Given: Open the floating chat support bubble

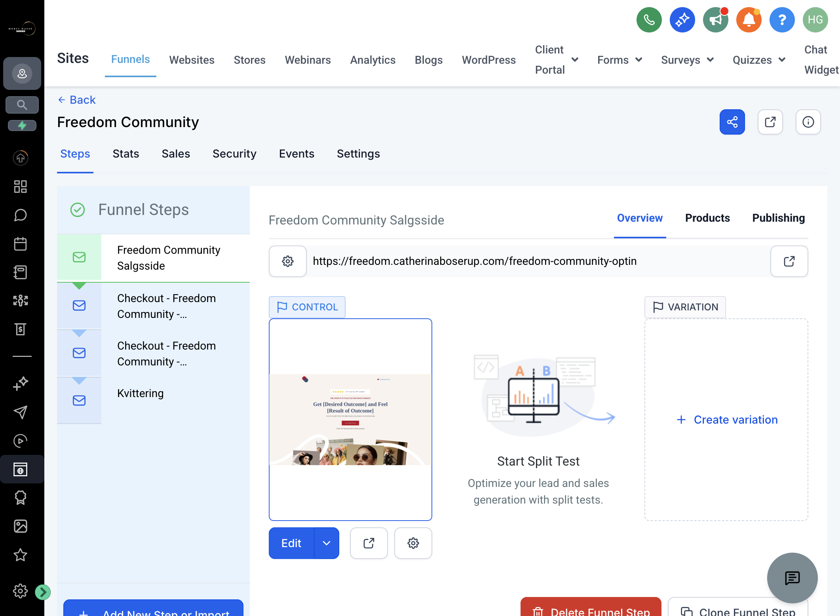Looking at the screenshot, I should coord(792,578).
